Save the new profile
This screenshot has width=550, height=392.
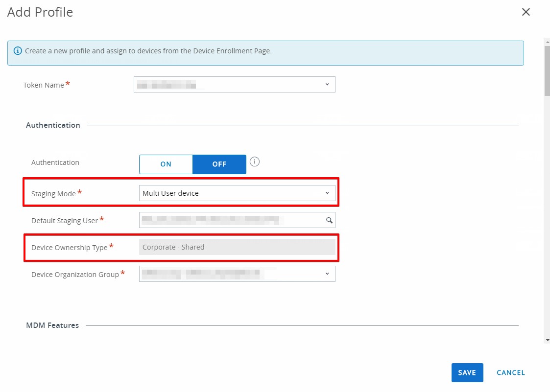tap(467, 372)
